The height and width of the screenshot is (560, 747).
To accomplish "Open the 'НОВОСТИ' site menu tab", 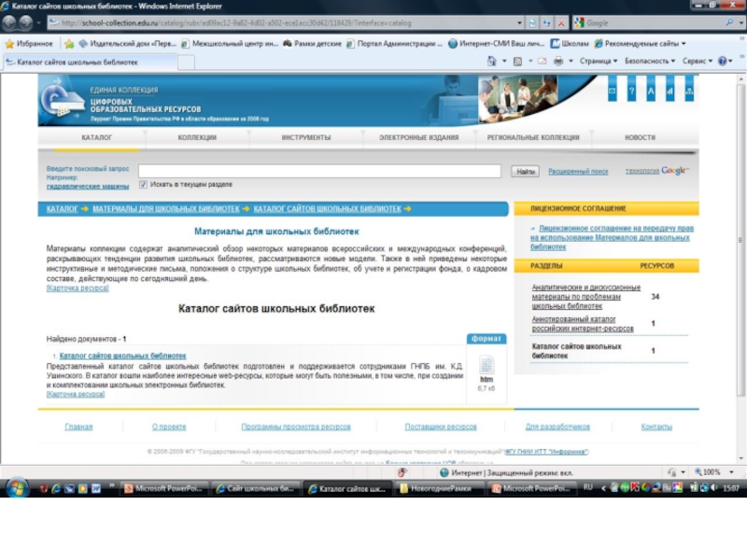I will coord(640,137).
